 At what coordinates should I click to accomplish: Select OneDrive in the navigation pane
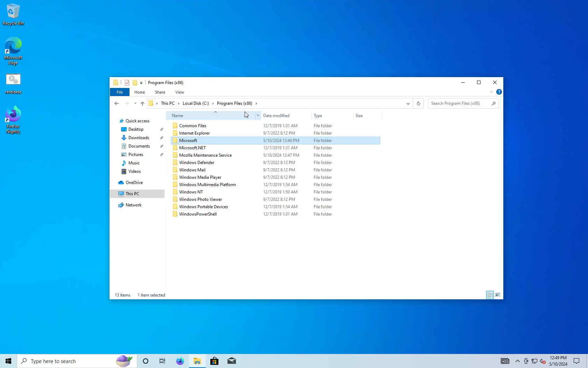pyautogui.click(x=134, y=183)
